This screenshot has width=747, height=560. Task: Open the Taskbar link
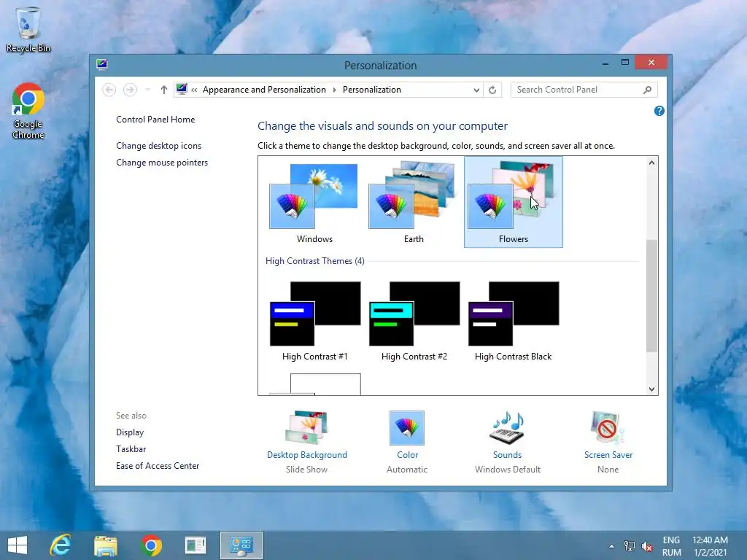pyautogui.click(x=131, y=449)
